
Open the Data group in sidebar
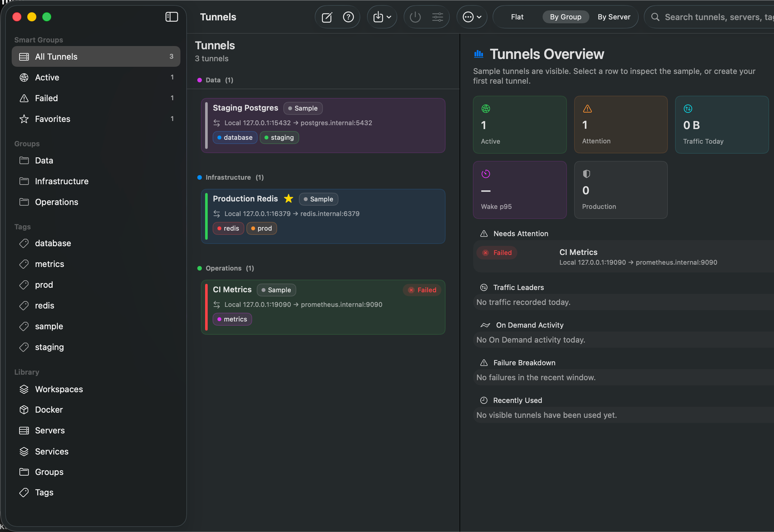point(96,161)
